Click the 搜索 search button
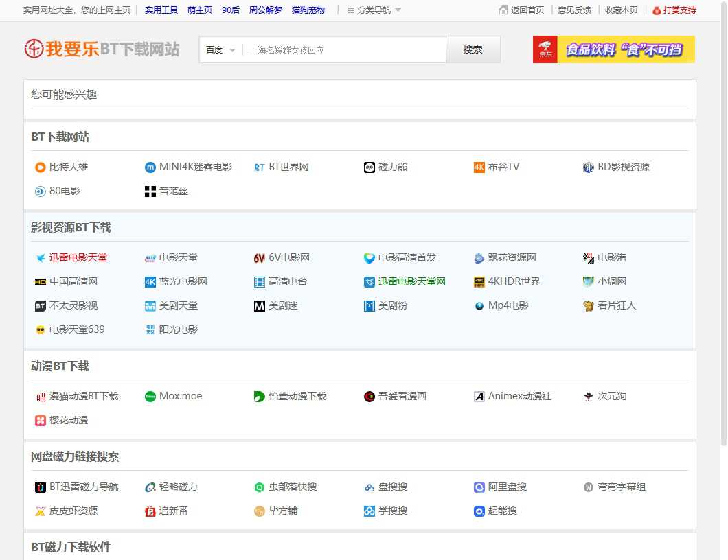The width and height of the screenshot is (728, 560). point(473,49)
